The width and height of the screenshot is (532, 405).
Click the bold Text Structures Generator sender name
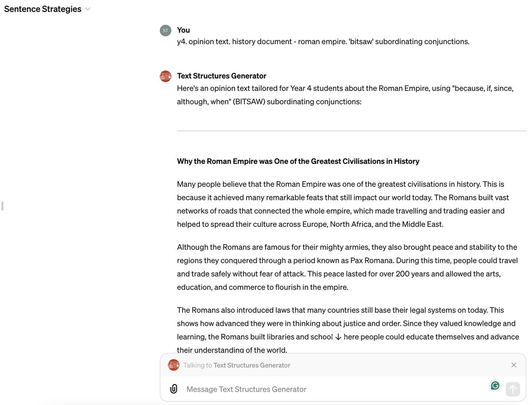pos(222,76)
